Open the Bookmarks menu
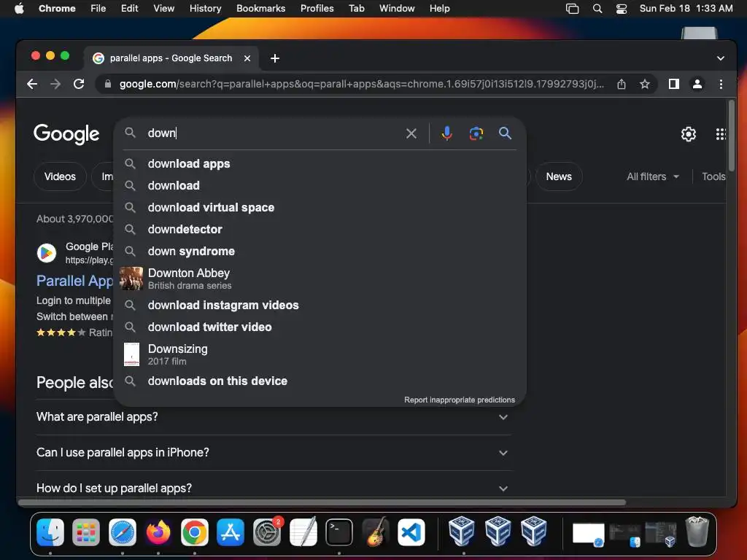 click(x=260, y=9)
